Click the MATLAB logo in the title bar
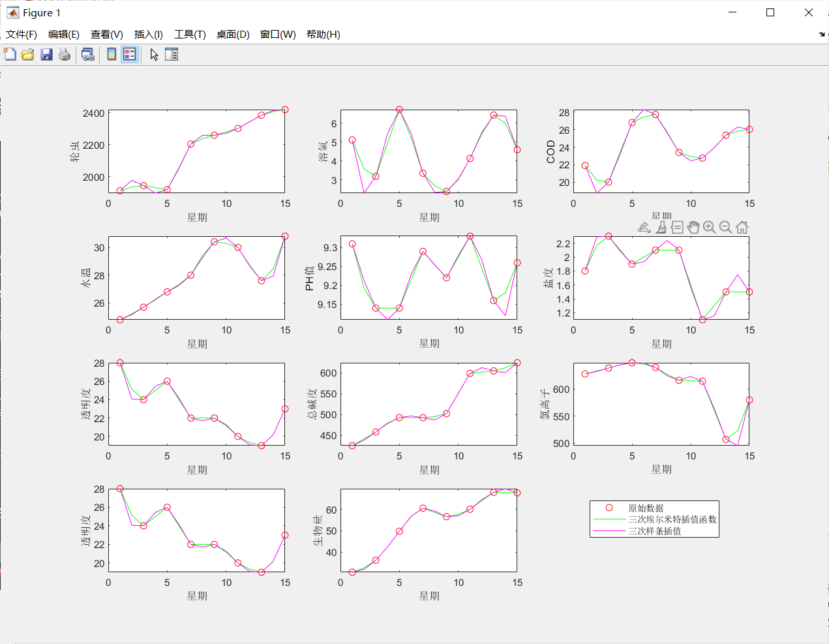This screenshot has height=644, width=829. point(12,12)
